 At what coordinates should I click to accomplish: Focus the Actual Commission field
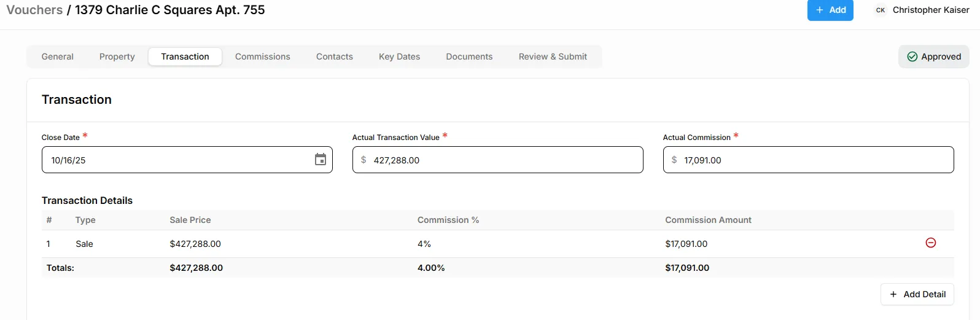click(x=808, y=160)
